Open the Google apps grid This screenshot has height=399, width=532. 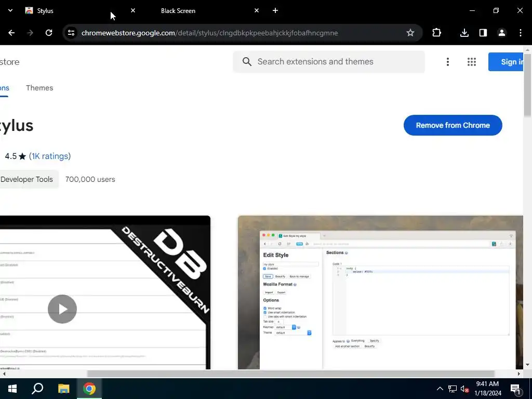pos(471,62)
